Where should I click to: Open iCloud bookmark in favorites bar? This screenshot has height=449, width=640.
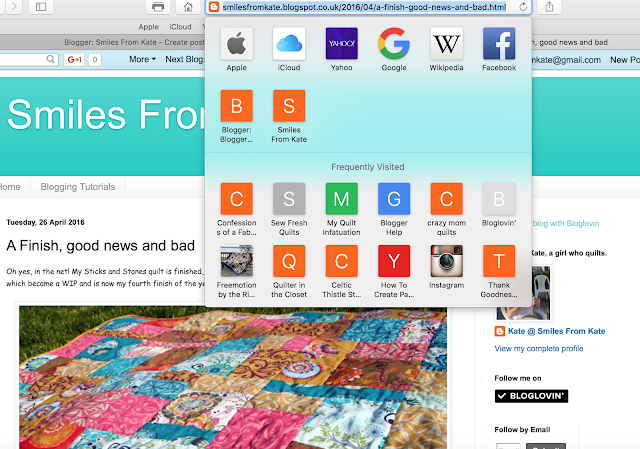pos(180,27)
